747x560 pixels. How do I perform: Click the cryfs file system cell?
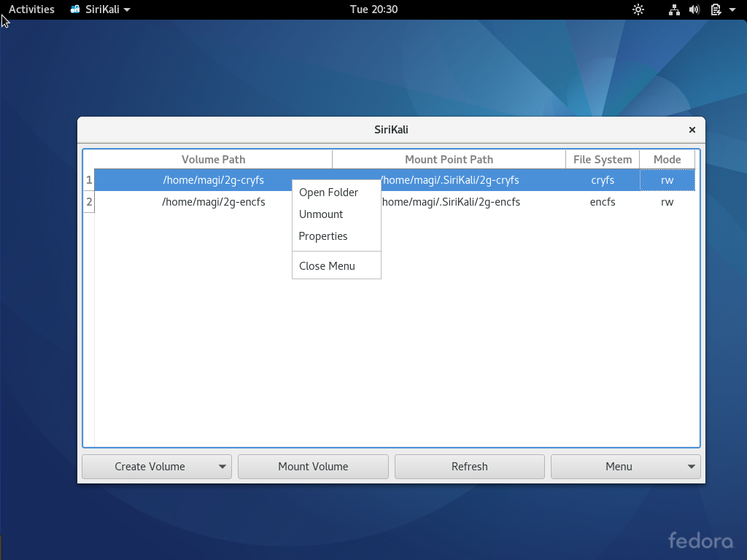[x=603, y=180]
